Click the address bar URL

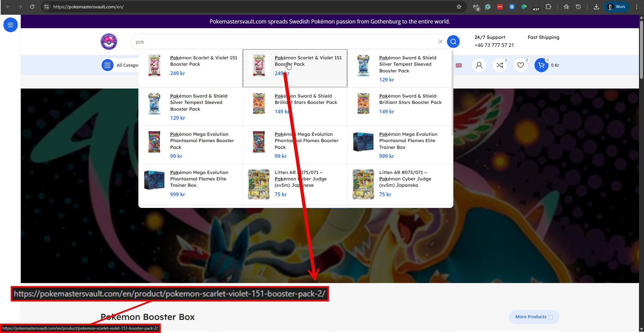[x=88, y=7]
